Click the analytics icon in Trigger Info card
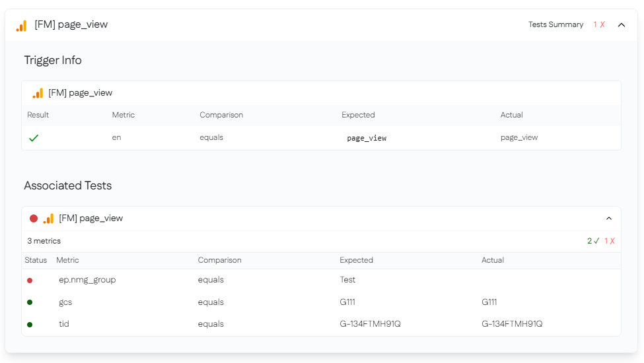The height and width of the screenshot is (363, 644). click(38, 93)
